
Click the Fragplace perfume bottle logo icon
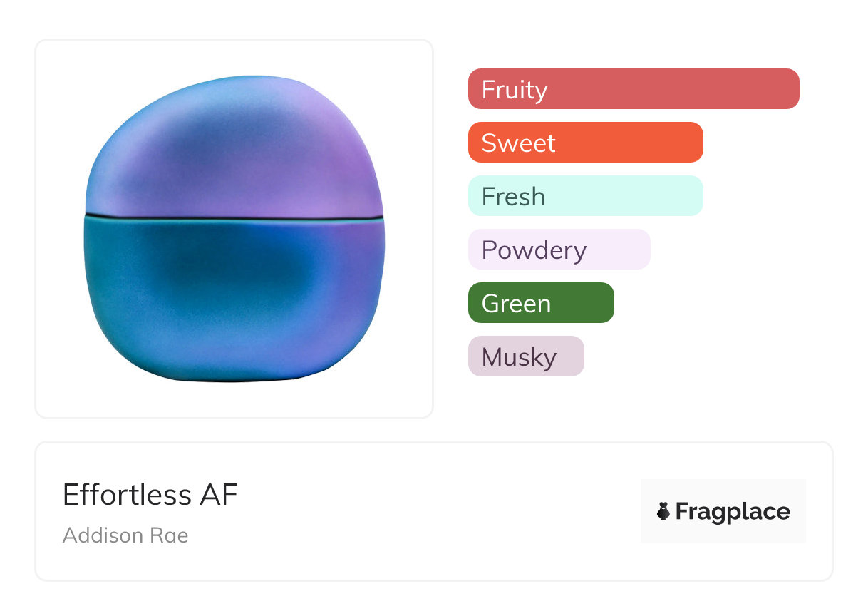coord(663,511)
